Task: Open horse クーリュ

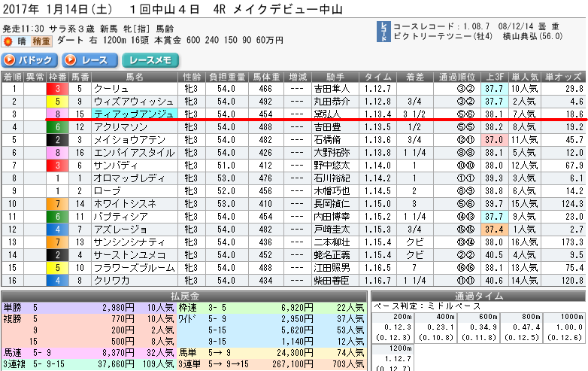Action: tap(111, 89)
